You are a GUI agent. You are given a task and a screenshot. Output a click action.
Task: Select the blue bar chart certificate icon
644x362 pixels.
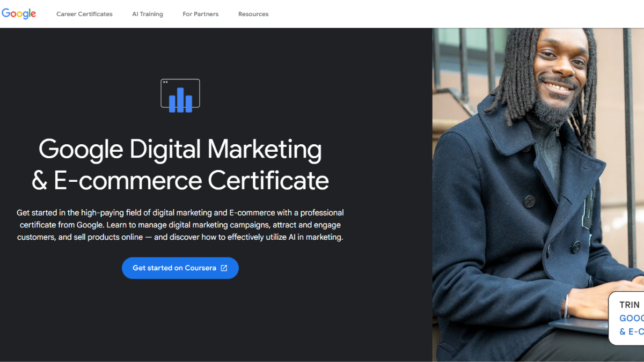pyautogui.click(x=180, y=95)
